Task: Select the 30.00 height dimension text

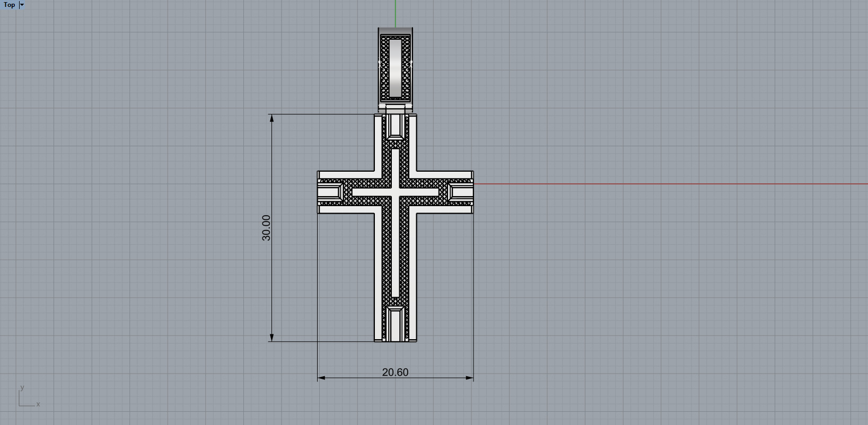Action: pyautogui.click(x=266, y=228)
